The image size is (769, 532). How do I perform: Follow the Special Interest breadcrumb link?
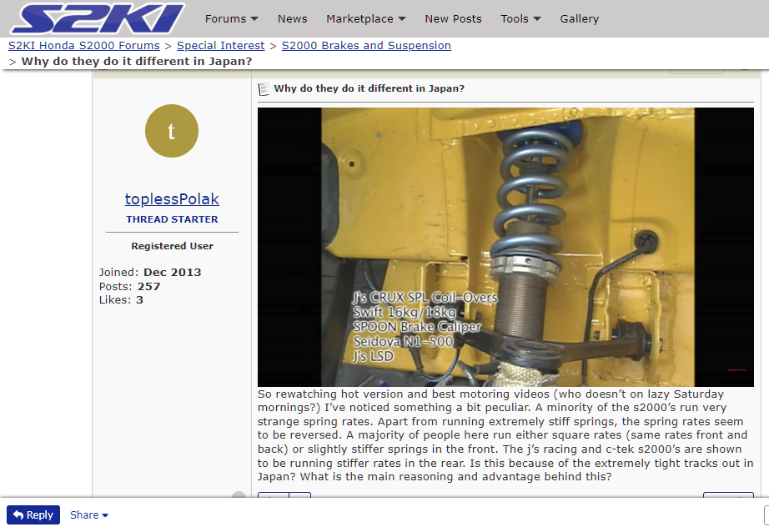tap(221, 46)
